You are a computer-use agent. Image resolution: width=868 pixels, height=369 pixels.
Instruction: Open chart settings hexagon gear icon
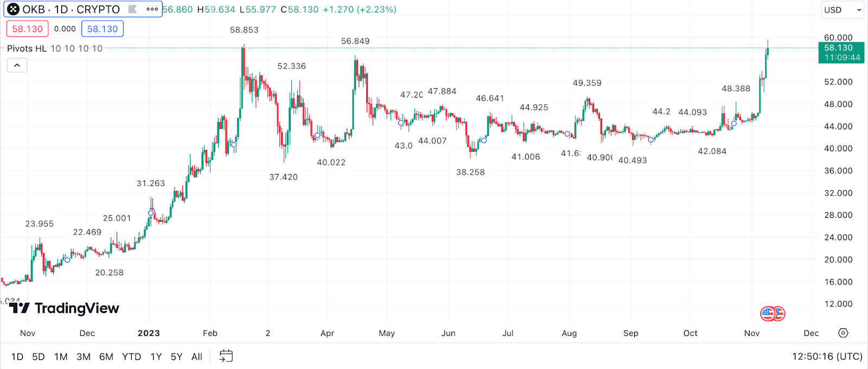point(843,333)
